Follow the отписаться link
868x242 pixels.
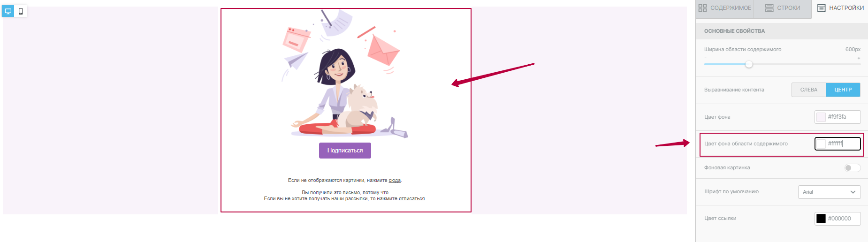[411, 199]
